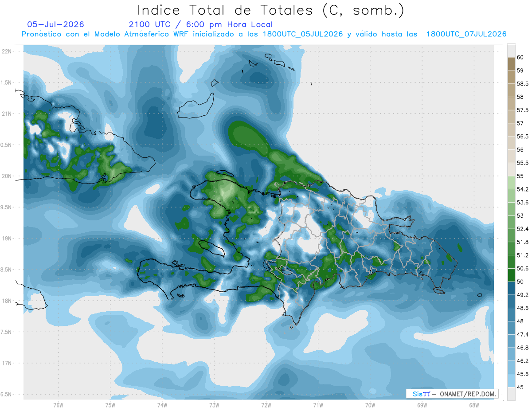Click the legend value '58'
The image size is (532, 411).
pos(520,97)
